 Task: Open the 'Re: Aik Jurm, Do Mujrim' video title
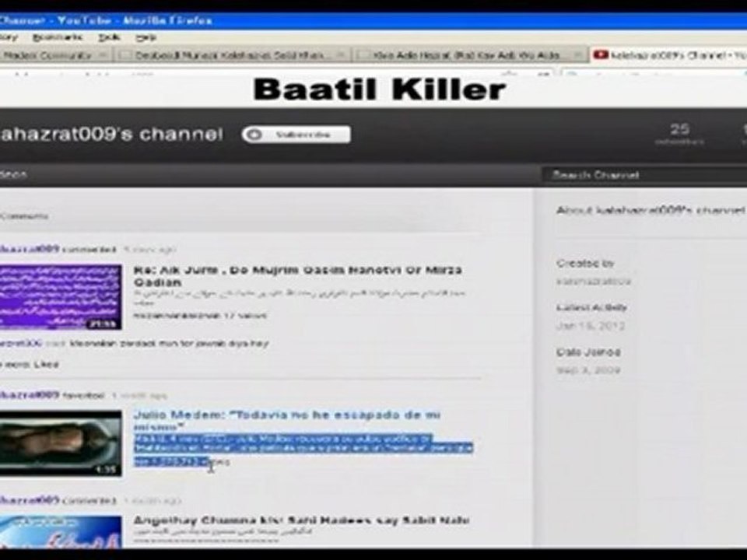coord(298,275)
